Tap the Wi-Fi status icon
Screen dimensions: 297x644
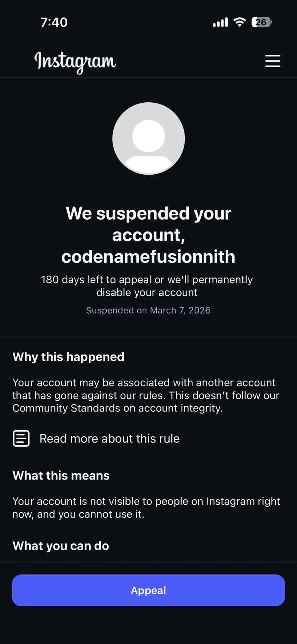pos(240,22)
